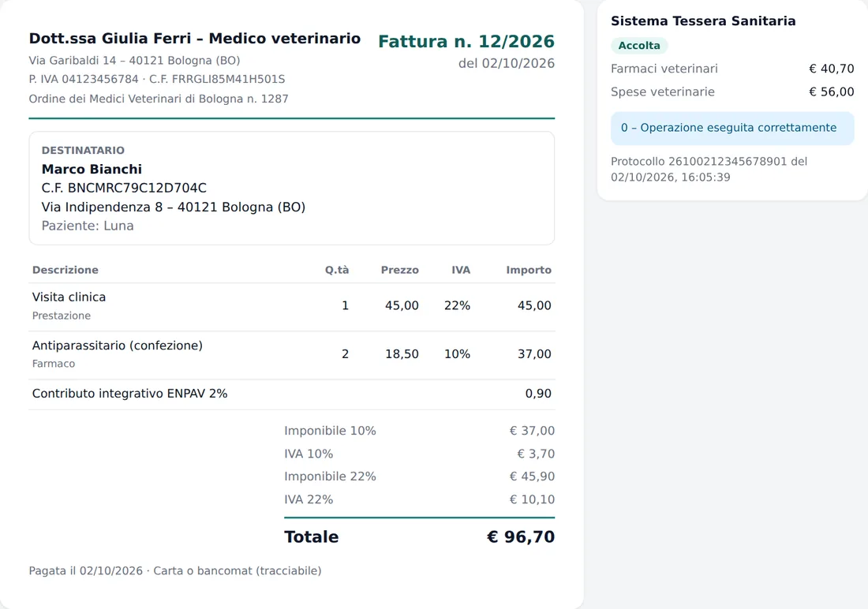Click the P. IVA 04123456784 line
868x609 pixels.
point(157,79)
